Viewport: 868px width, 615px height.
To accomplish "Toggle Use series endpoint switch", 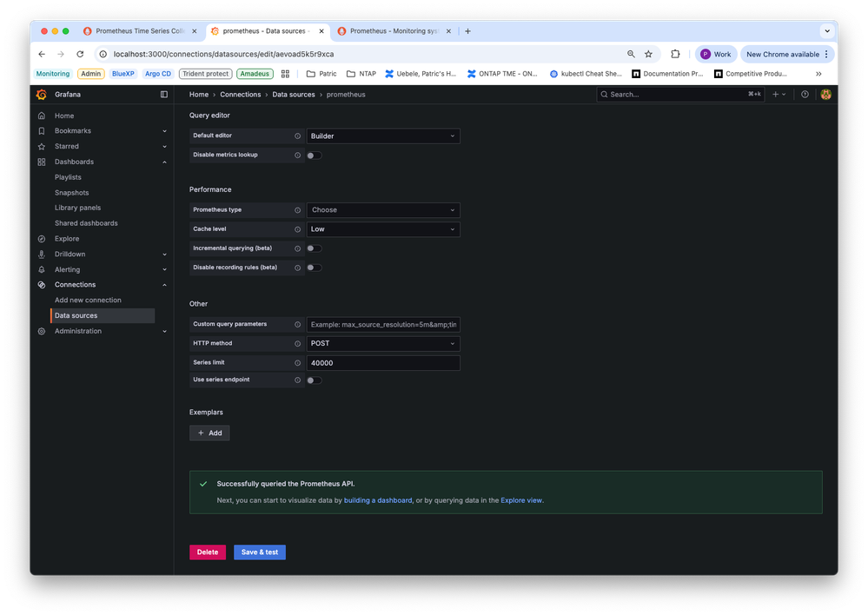I will 314,380.
